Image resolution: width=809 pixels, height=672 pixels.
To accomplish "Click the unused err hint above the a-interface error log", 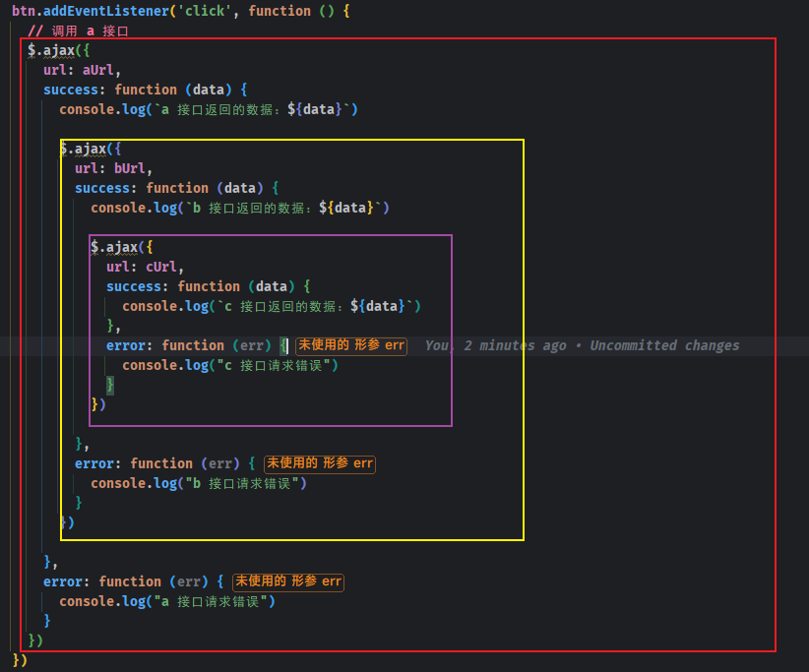I will (x=287, y=581).
